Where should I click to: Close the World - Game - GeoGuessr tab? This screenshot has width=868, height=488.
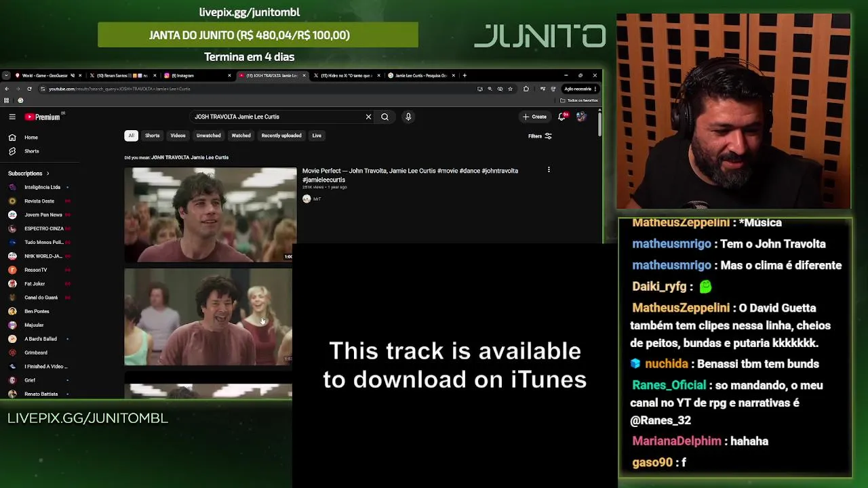[x=81, y=75]
